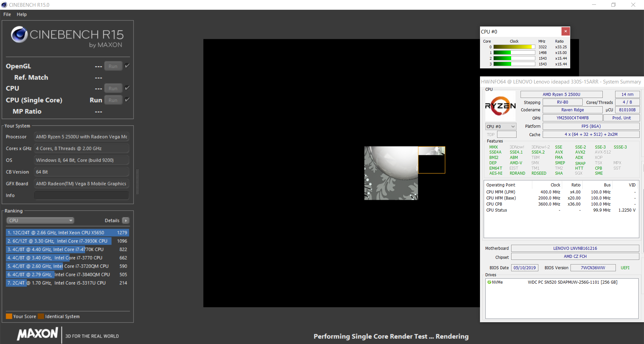Select the CPU CPB operating point row
This screenshot has width=644, height=344.
561,204
